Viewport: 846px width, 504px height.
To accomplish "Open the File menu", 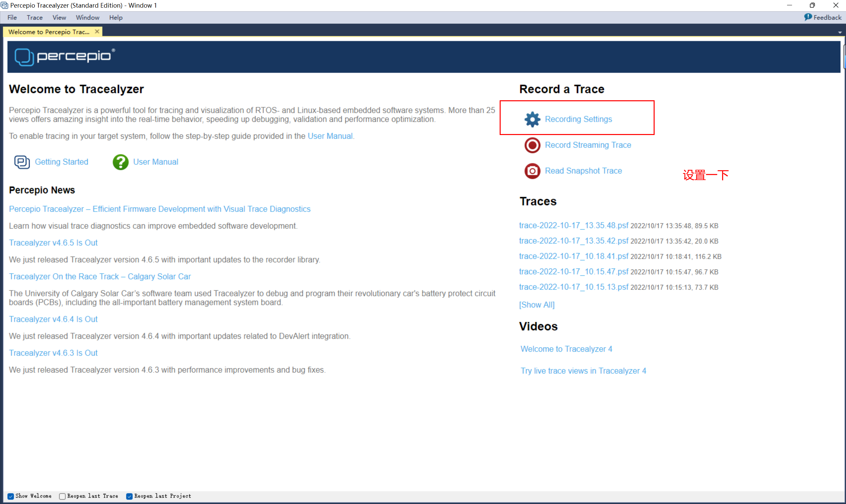I will coord(12,17).
